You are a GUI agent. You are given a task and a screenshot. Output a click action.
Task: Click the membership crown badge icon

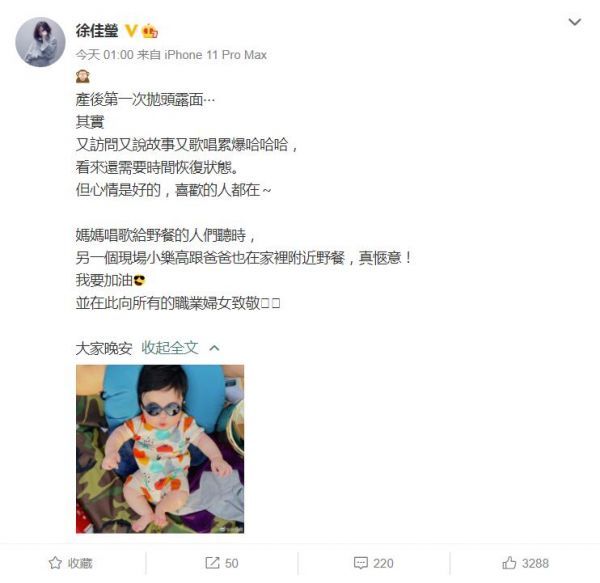point(150,31)
